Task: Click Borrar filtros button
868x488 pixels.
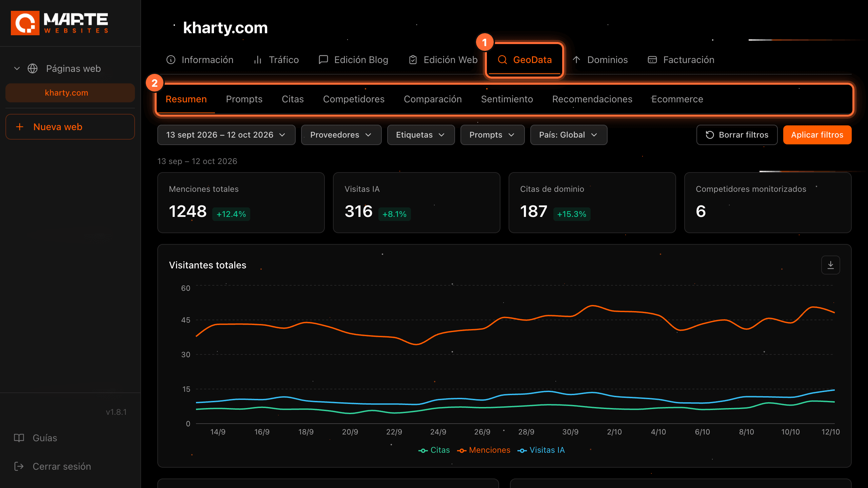Action: pyautogui.click(x=737, y=135)
